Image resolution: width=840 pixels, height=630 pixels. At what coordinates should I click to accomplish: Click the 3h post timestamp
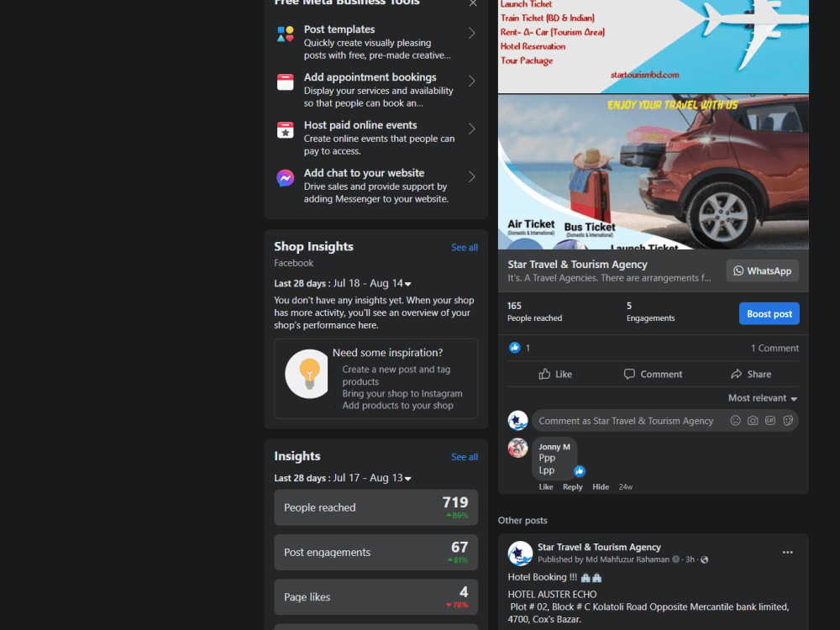(x=690, y=559)
